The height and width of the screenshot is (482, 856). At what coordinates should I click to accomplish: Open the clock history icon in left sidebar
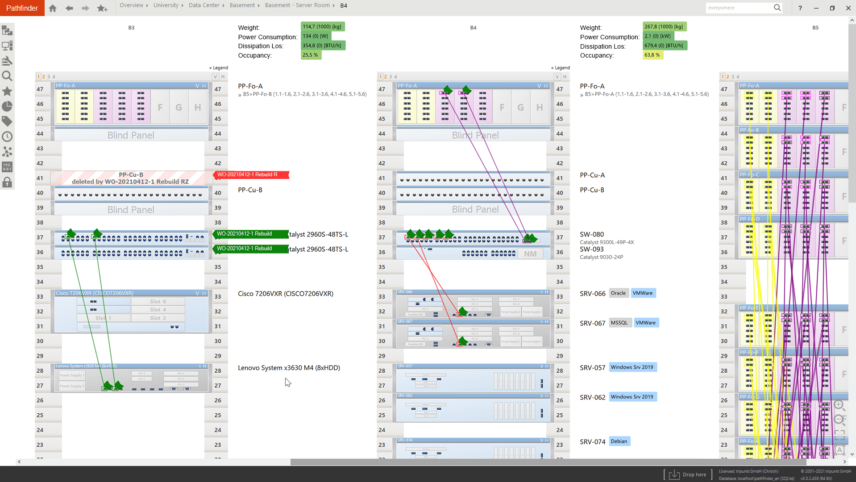[7, 136]
